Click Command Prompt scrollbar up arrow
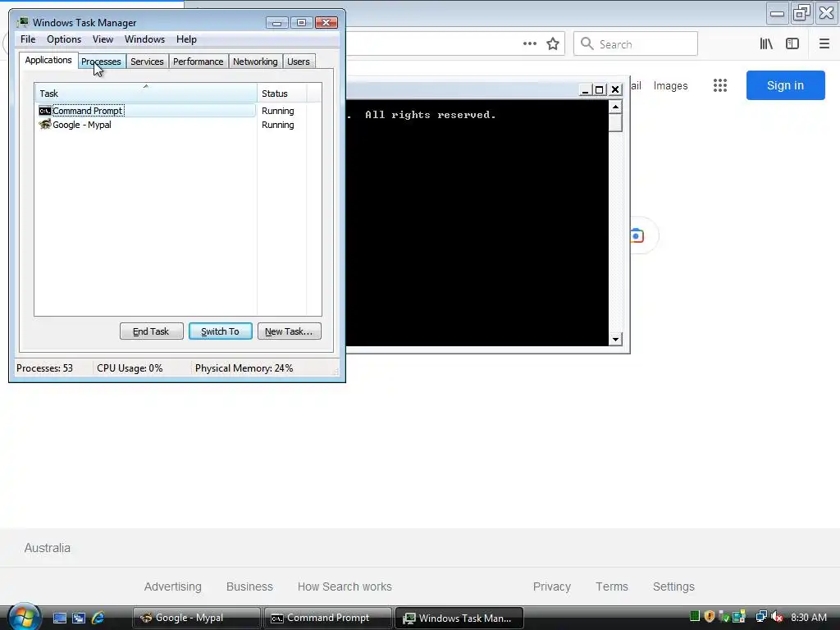Screen dimensions: 840x630 click(615, 107)
